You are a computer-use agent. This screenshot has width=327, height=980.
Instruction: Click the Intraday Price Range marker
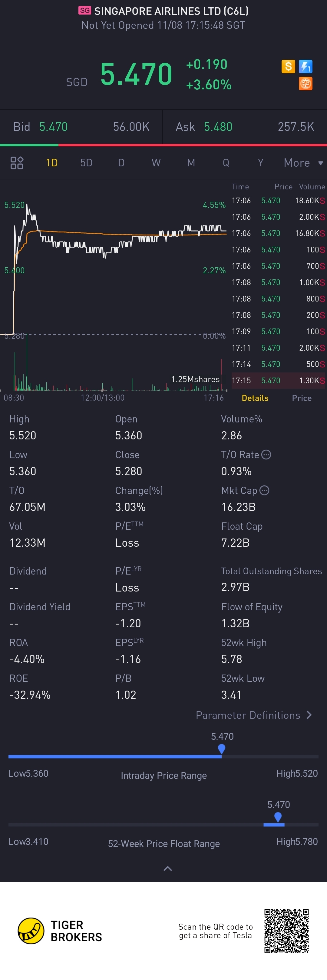[x=221, y=749]
